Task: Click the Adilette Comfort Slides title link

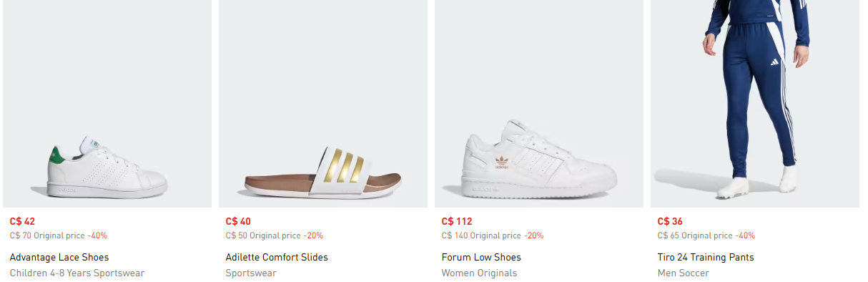Action: click(277, 257)
